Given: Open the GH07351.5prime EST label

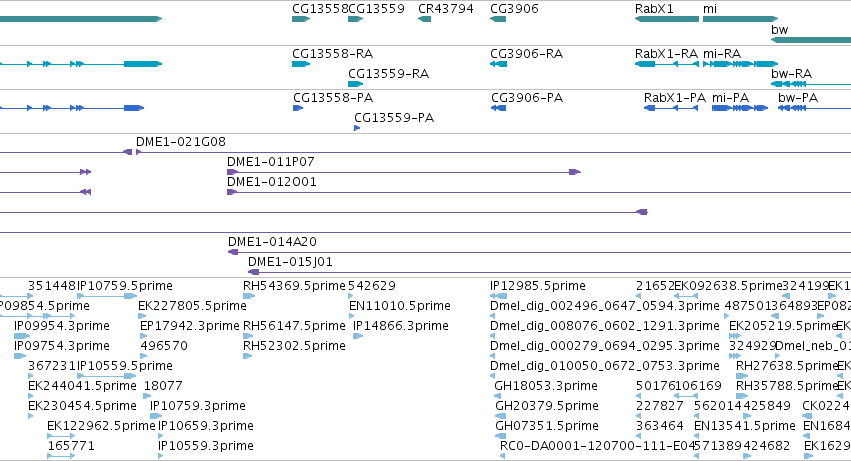Looking at the screenshot, I should [x=547, y=426].
